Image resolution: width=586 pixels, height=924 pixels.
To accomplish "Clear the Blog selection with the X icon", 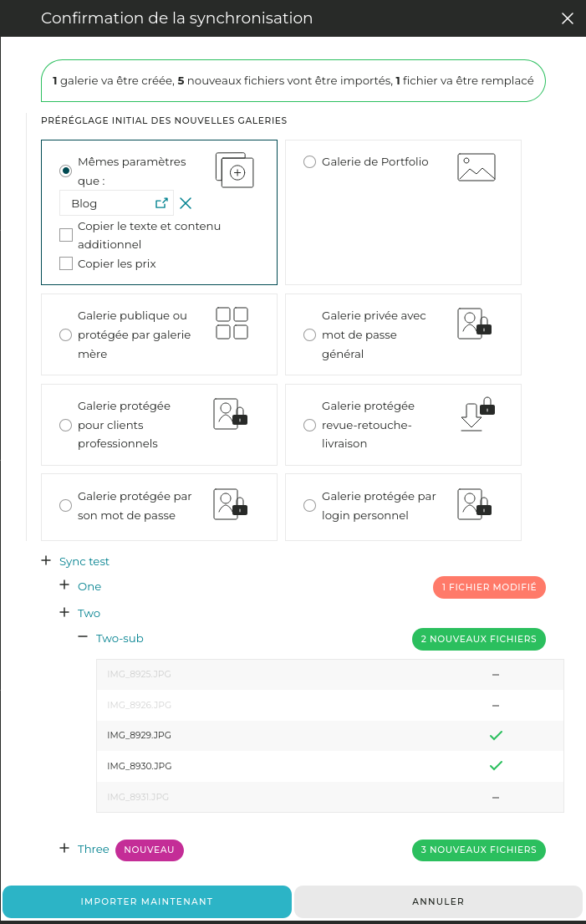I will pyautogui.click(x=186, y=203).
